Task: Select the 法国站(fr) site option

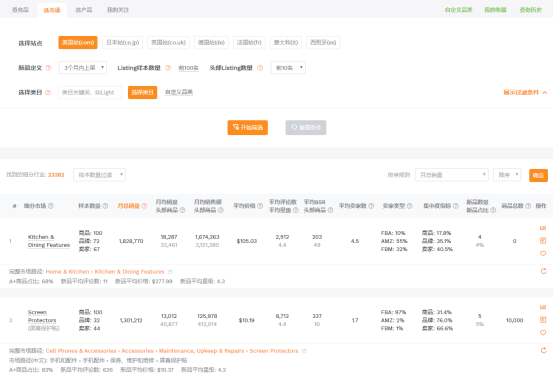Action: pos(249,43)
